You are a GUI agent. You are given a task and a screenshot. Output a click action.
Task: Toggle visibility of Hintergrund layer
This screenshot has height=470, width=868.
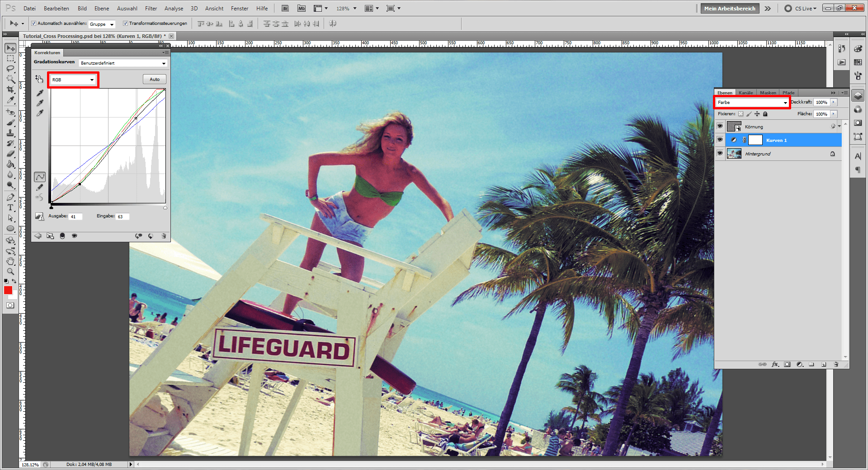point(720,153)
